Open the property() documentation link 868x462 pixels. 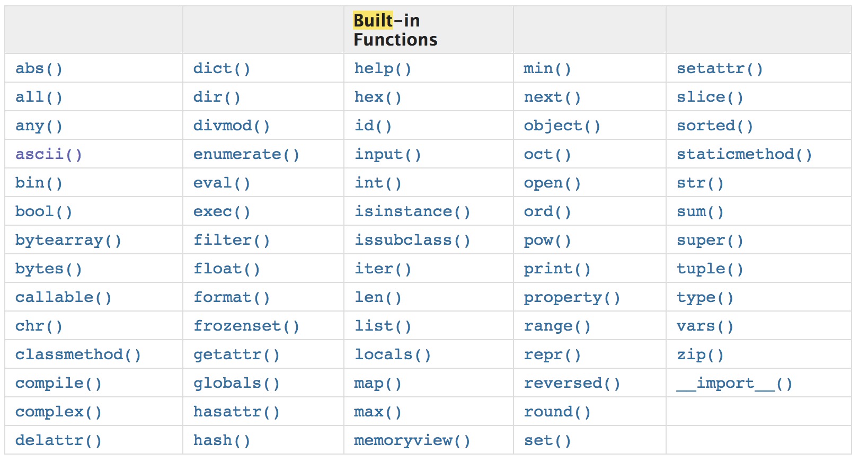pos(572,297)
